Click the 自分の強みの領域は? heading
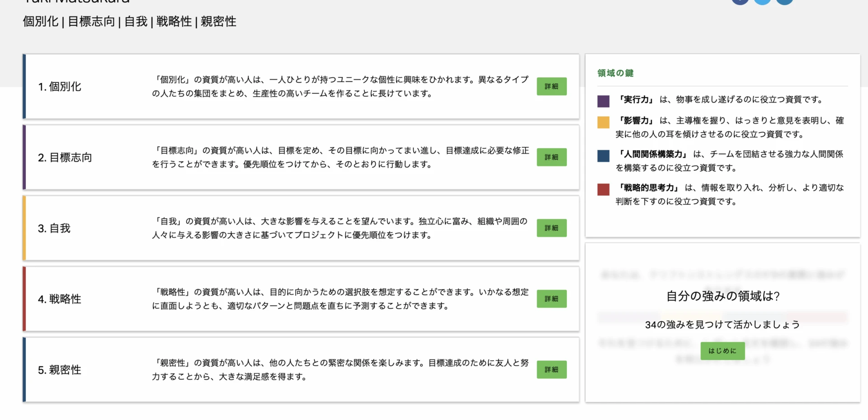This screenshot has height=420, width=868. 722,295
